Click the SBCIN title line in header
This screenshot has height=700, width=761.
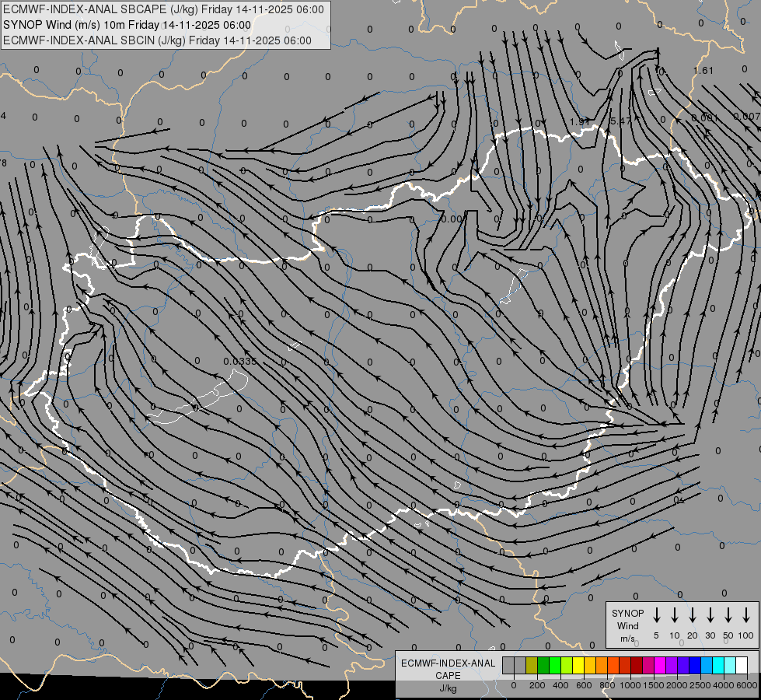coord(157,40)
